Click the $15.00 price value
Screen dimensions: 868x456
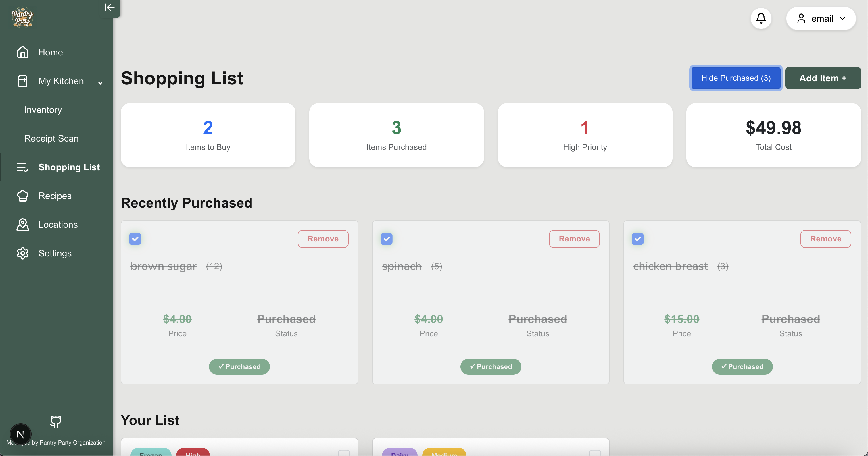(682, 319)
